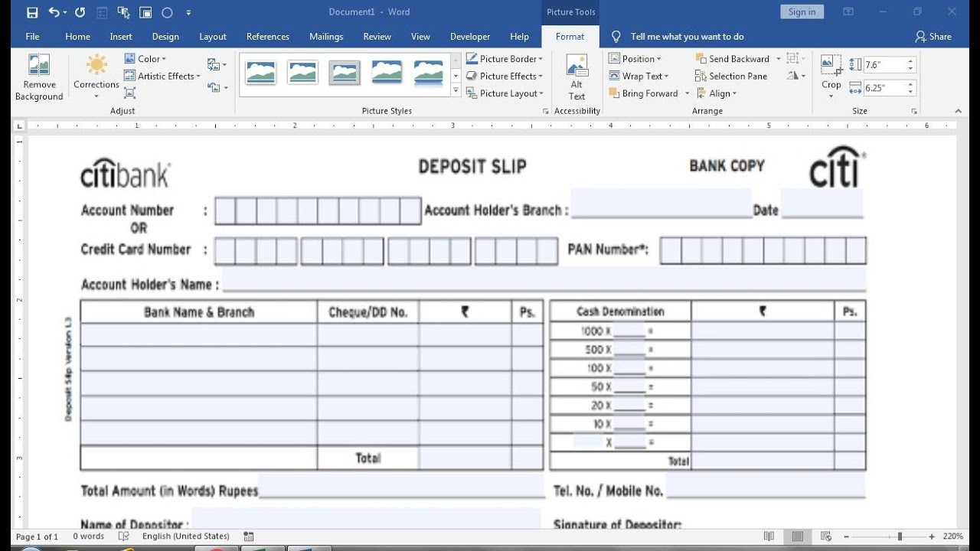Screen dimensions: 980x551
Task: Click Send Backward
Action: pyautogui.click(x=732, y=59)
